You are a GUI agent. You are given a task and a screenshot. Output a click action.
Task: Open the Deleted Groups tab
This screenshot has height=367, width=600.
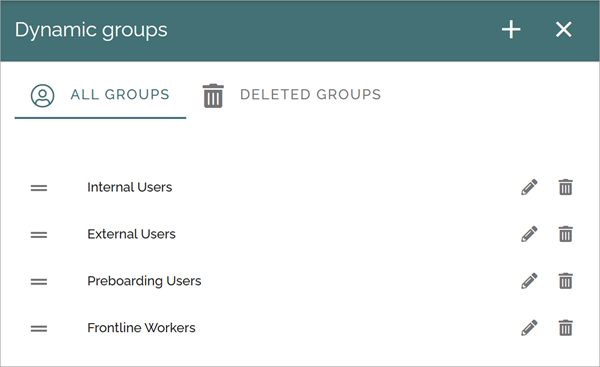[292, 95]
